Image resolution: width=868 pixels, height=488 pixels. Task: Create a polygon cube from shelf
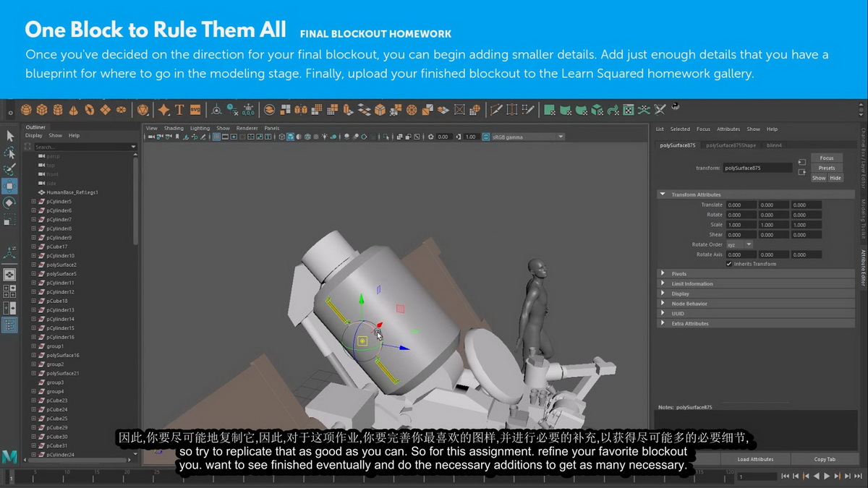click(42, 110)
